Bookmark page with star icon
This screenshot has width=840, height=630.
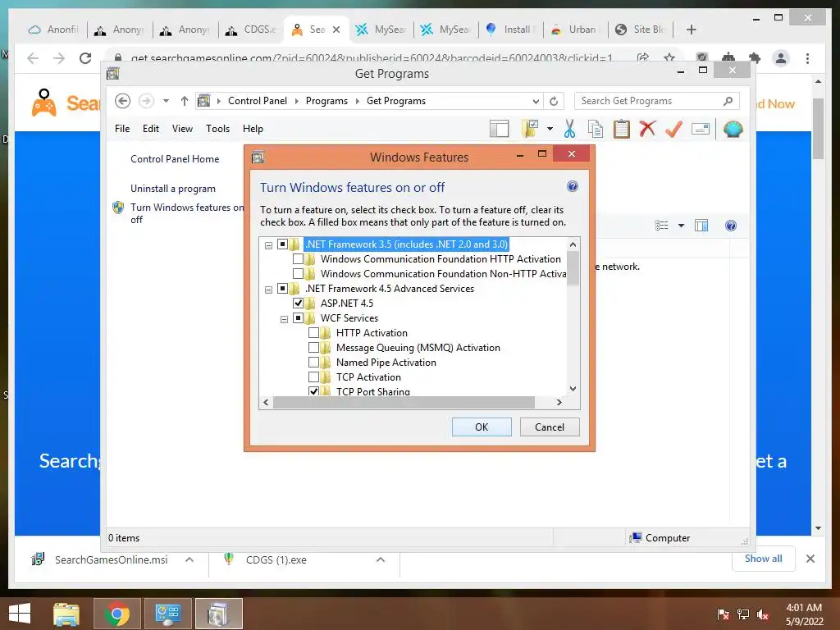pos(669,58)
